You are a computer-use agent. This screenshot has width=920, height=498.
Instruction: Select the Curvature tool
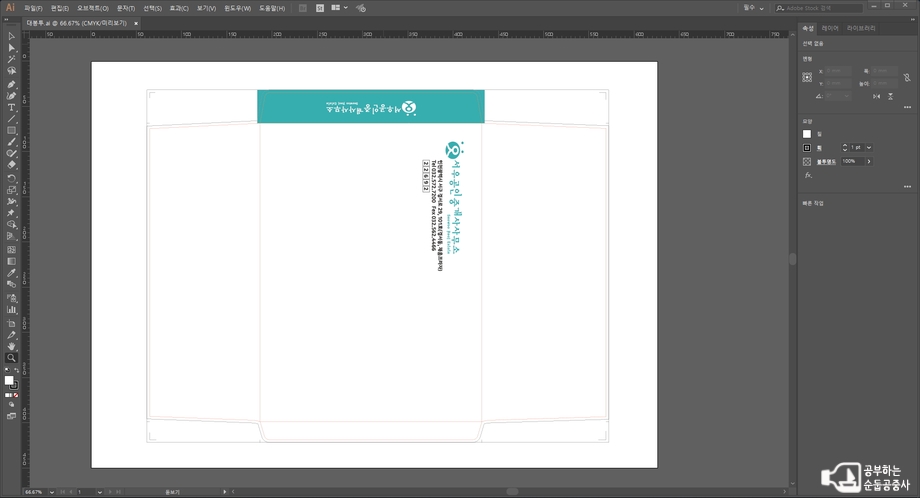coord(11,96)
